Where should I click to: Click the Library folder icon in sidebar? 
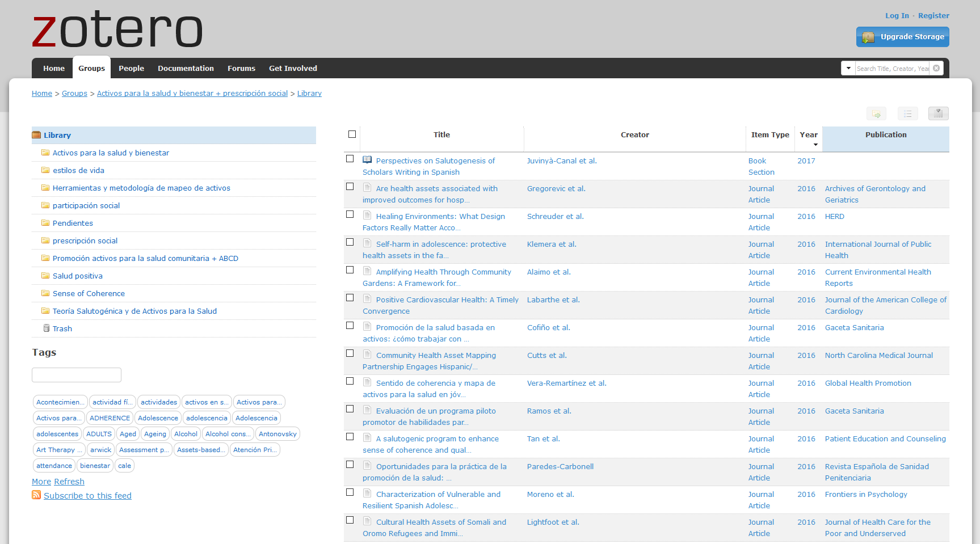pos(37,135)
